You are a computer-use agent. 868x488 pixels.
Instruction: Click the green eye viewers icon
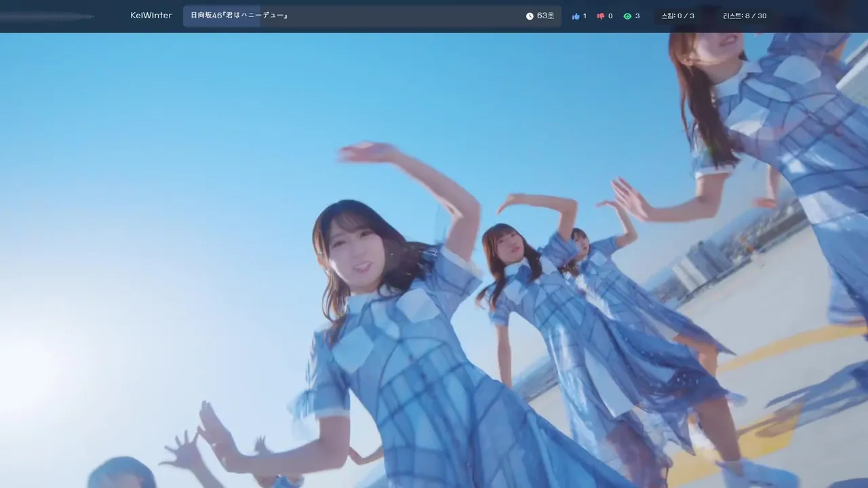tap(627, 16)
